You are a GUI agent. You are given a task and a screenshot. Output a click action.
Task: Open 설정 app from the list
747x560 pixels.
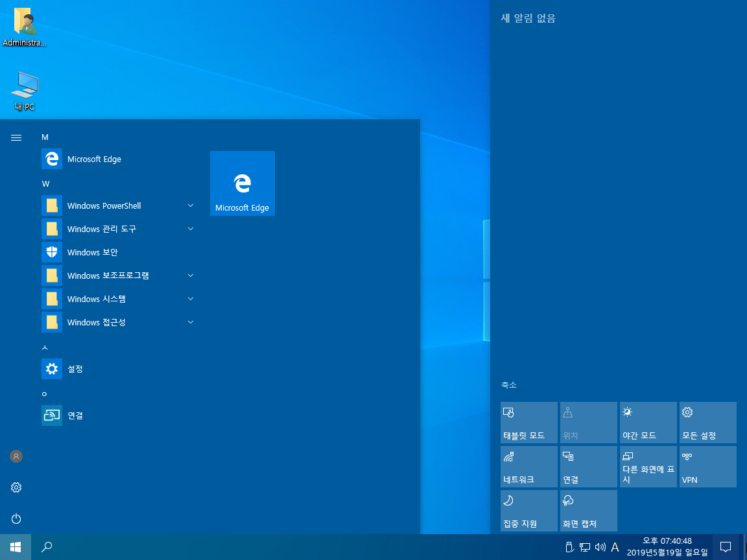tap(117, 369)
